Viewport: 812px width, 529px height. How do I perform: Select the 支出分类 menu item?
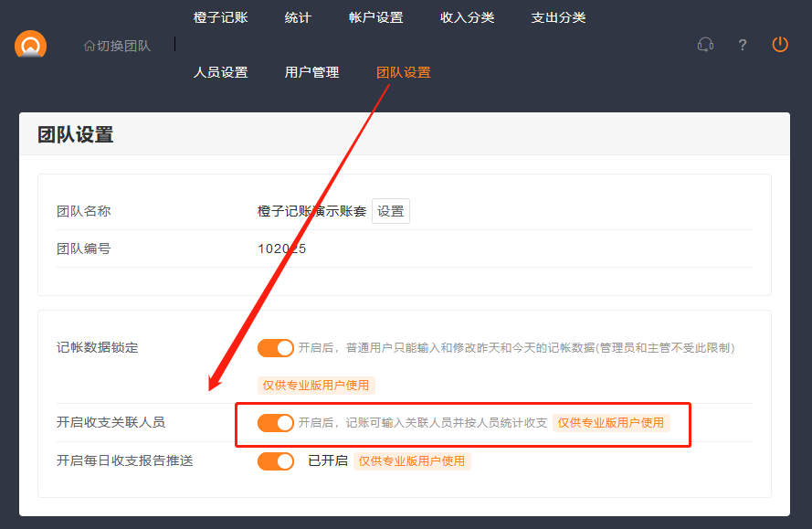(558, 17)
